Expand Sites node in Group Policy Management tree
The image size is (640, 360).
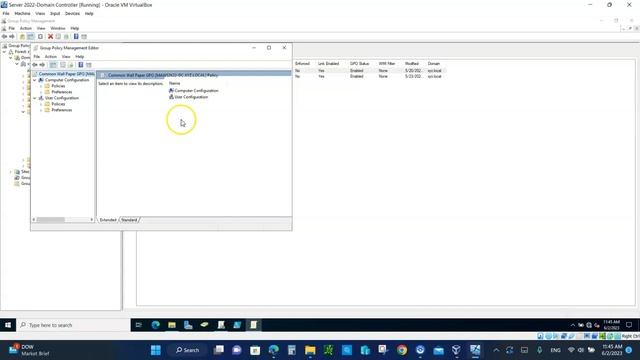pos(11,172)
